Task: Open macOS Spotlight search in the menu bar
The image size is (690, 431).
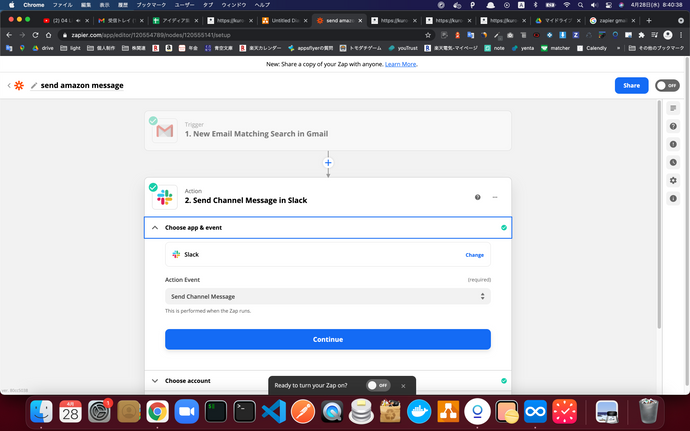Action: coord(580,5)
